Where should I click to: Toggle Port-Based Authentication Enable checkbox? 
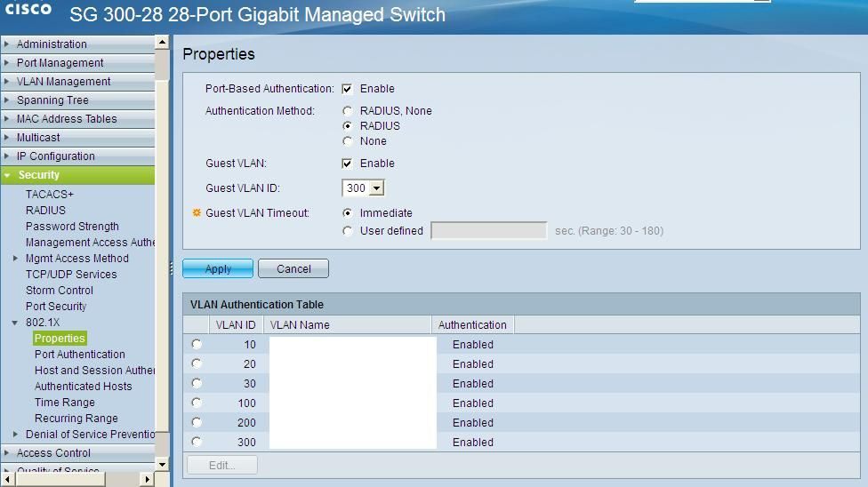347,89
